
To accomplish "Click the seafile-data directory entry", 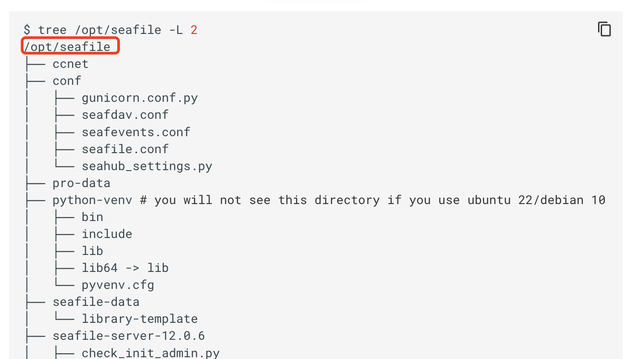I will pyautogui.click(x=96, y=302).
